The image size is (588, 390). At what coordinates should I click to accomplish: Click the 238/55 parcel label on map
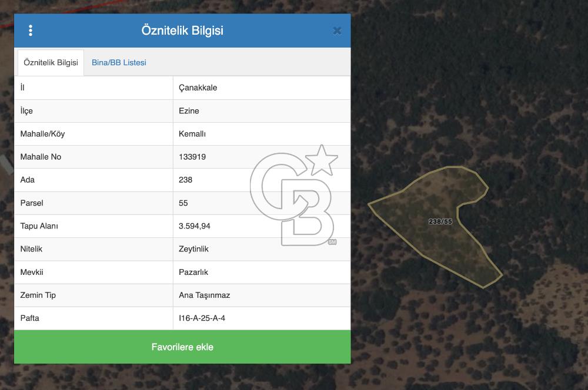[x=440, y=221]
